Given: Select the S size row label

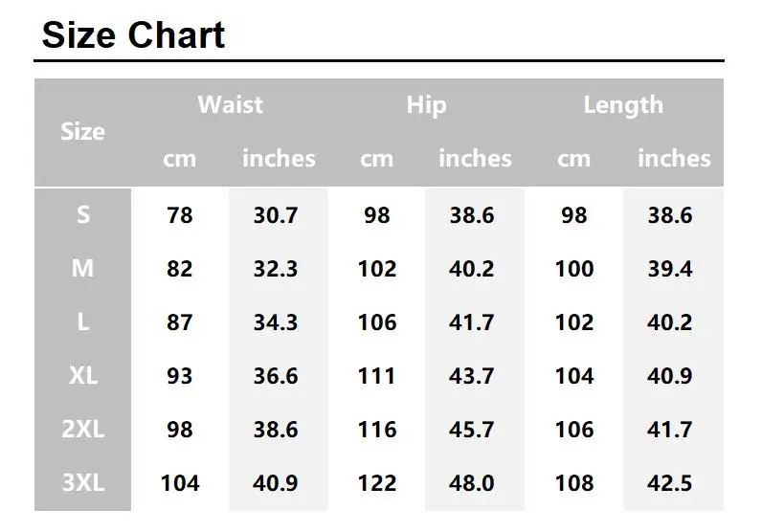Looking at the screenshot, I should pos(83,214).
